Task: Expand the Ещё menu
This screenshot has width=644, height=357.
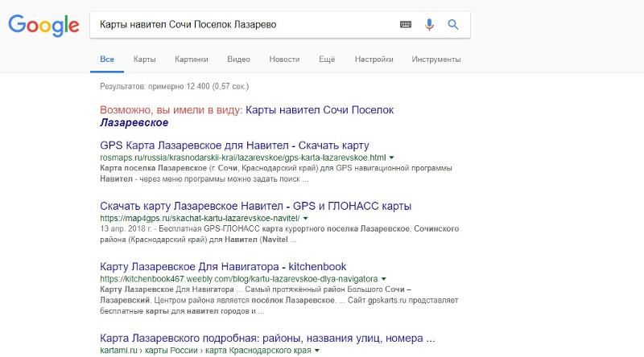Action: [327, 59]
